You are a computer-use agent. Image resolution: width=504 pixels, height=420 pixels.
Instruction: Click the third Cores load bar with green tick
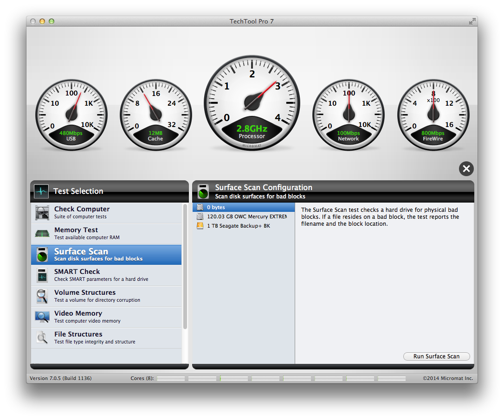[234, 379]
